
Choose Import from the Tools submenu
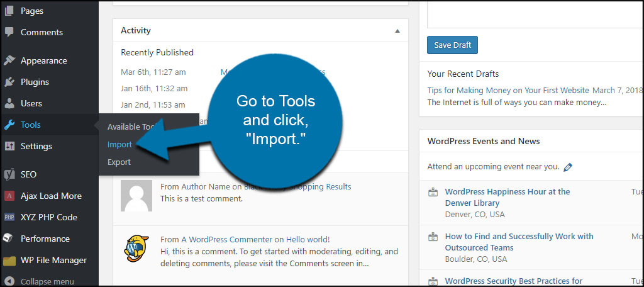coord(119,144)
